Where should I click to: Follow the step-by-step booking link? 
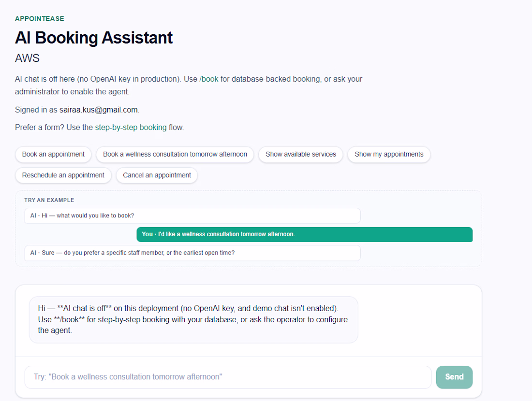131,128
